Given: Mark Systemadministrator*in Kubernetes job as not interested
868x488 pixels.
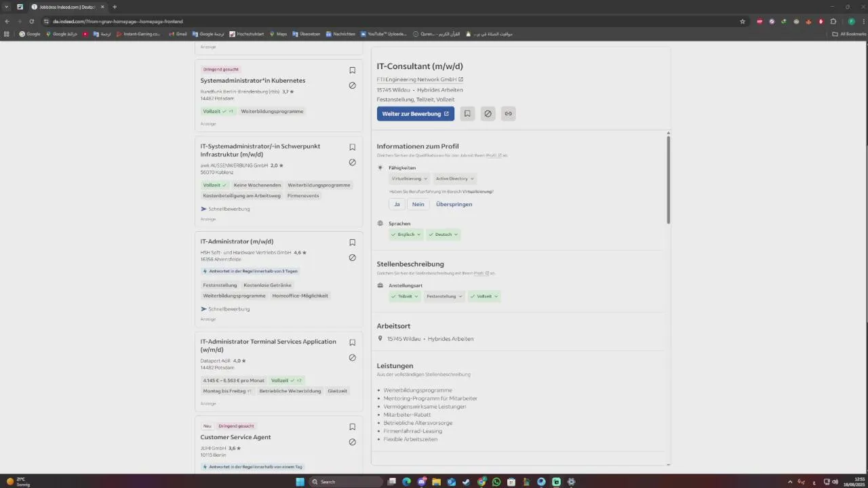Looking at the screenshot, I should (352, 85).
